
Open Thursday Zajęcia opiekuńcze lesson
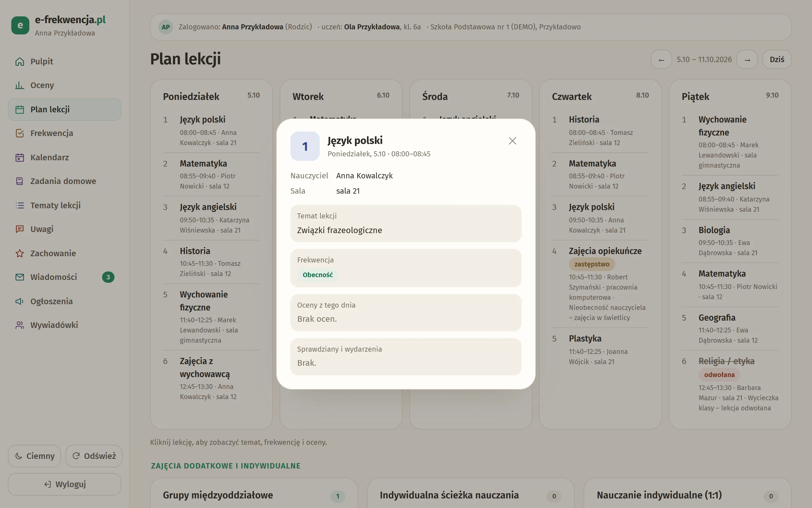tap(600, 284)
